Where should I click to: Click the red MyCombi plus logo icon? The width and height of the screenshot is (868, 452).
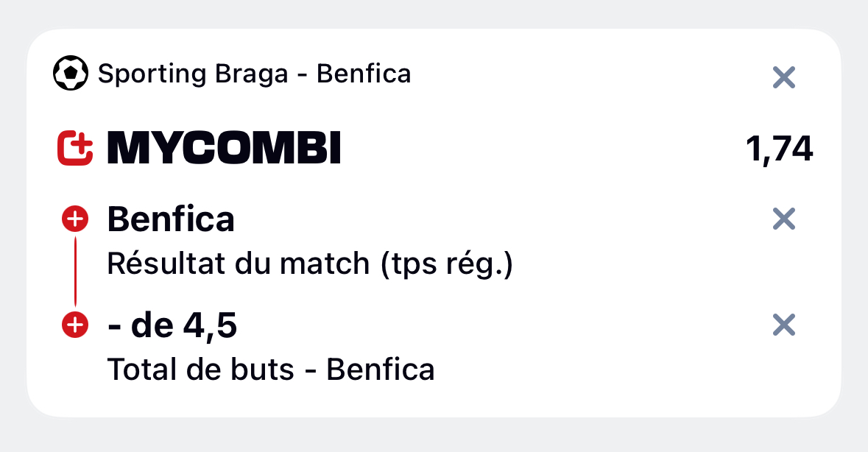click(x=75, y=148)
